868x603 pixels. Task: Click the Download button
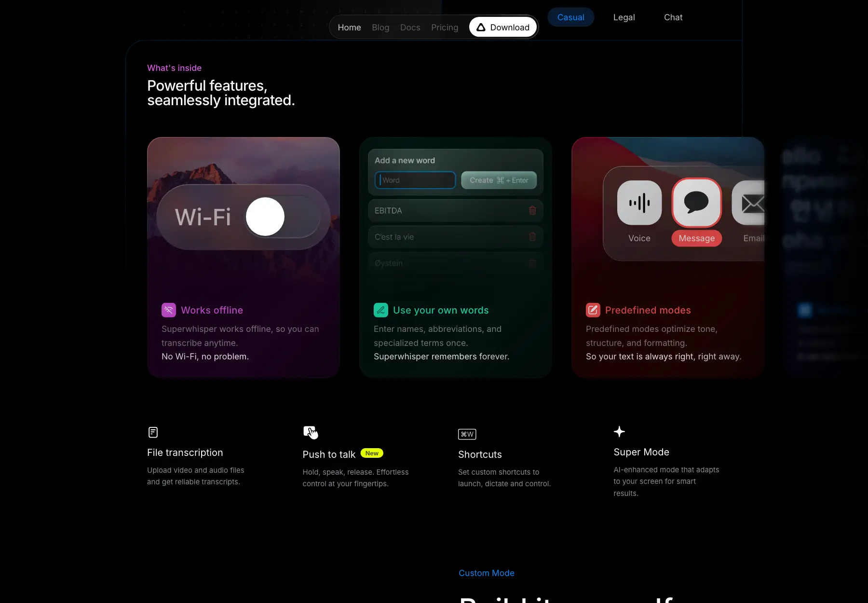tap(503, 27)
